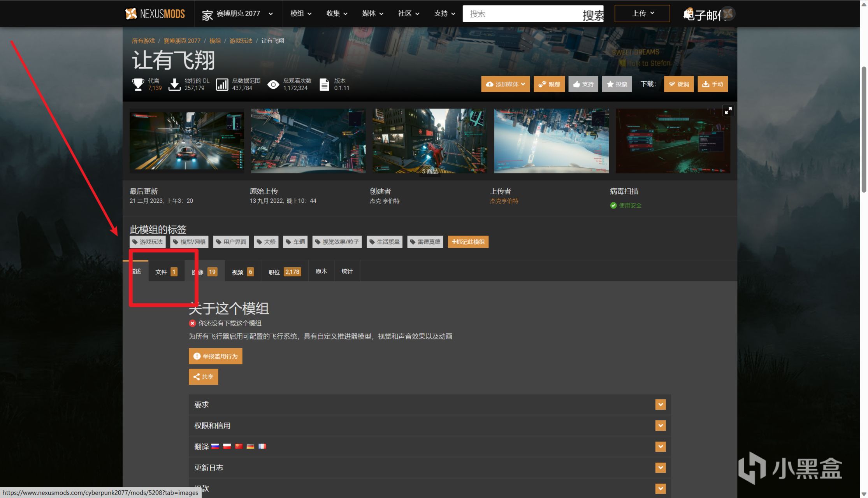Switch to the 统计 tab
This screenshot has width=868, height=498.
347,271
